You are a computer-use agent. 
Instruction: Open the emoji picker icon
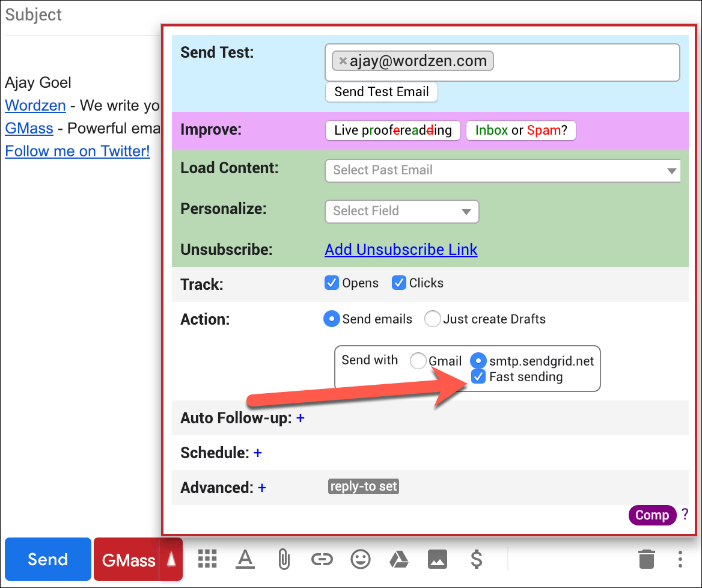pyautogui.click(x=361, y=559)
